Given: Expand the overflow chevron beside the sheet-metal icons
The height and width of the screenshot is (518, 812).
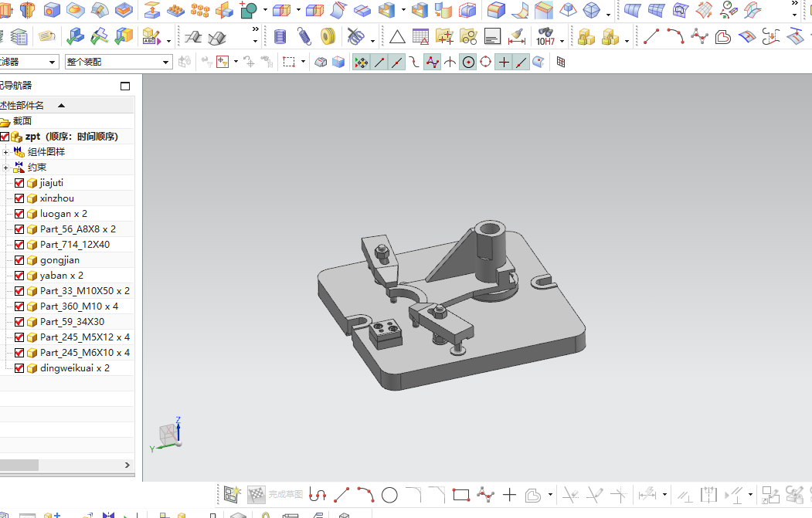Looking at the screenshot, I should 255,29.
